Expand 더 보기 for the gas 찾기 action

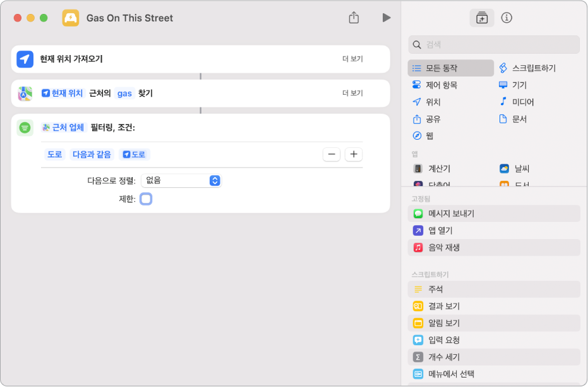(352, 93)
